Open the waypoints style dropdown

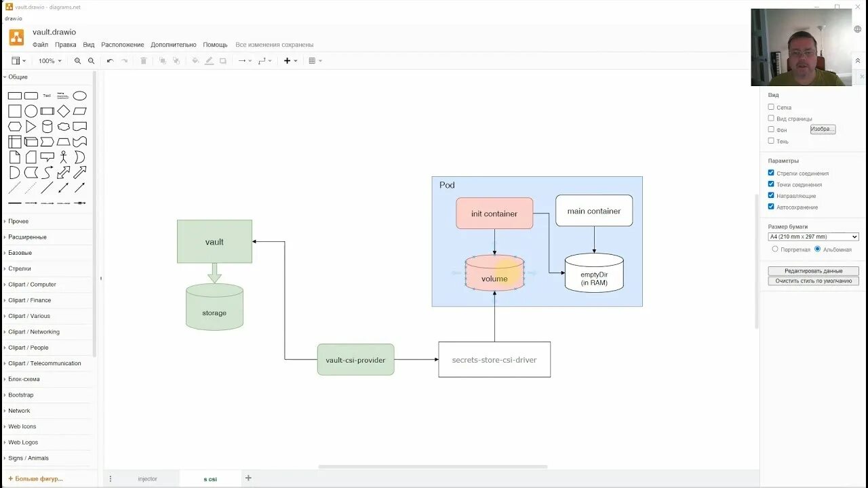(x=264, y=61)
